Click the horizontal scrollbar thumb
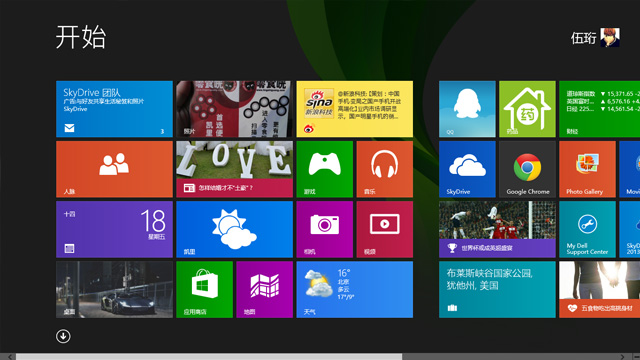The image size is (640, 360). [x=209, y=357]
